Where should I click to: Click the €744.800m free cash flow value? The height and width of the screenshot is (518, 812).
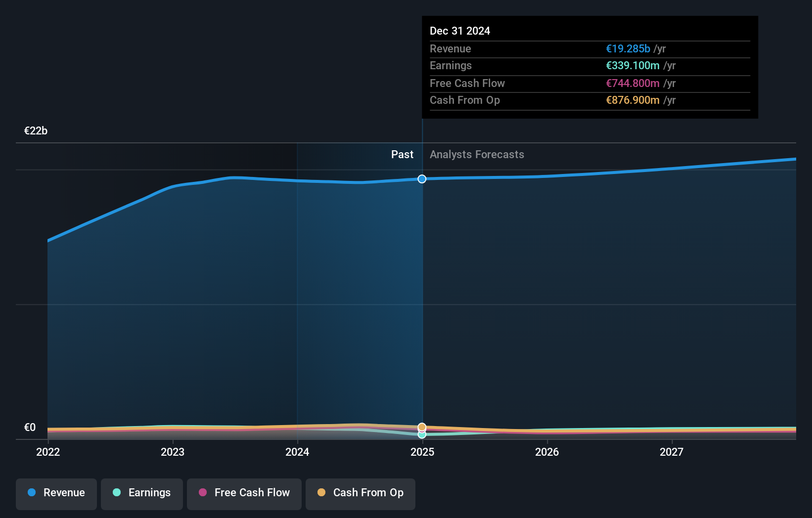pos(632,83)
